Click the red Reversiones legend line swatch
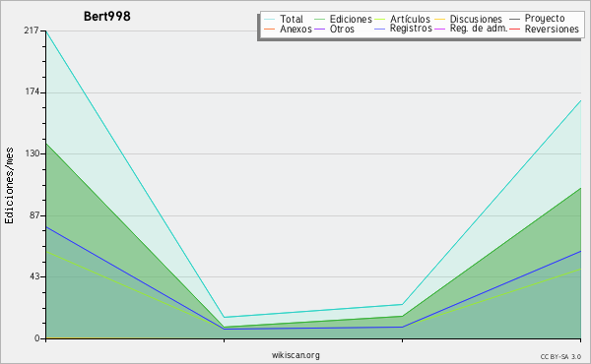Viewport: 591px width, 364px height. [514, 29]
